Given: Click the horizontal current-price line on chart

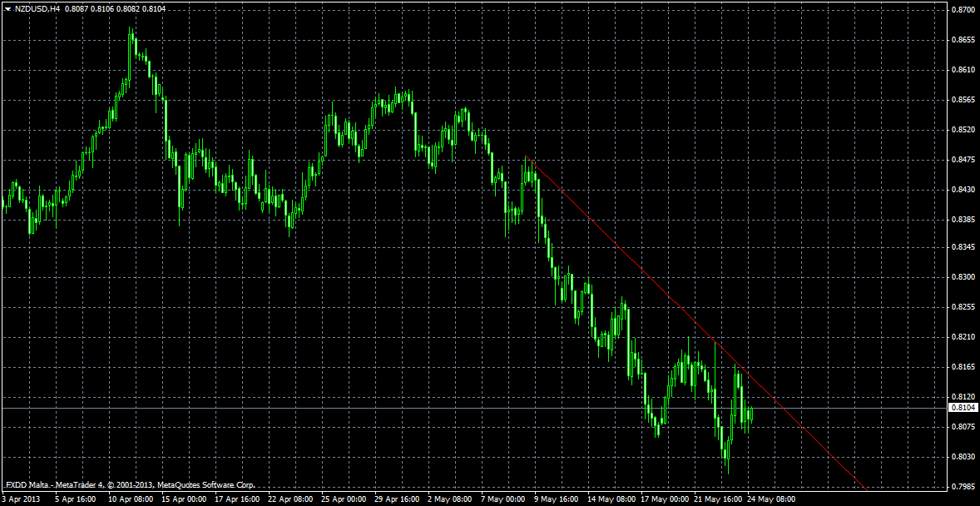Looking at the screenshot, I should pos(416,409).
